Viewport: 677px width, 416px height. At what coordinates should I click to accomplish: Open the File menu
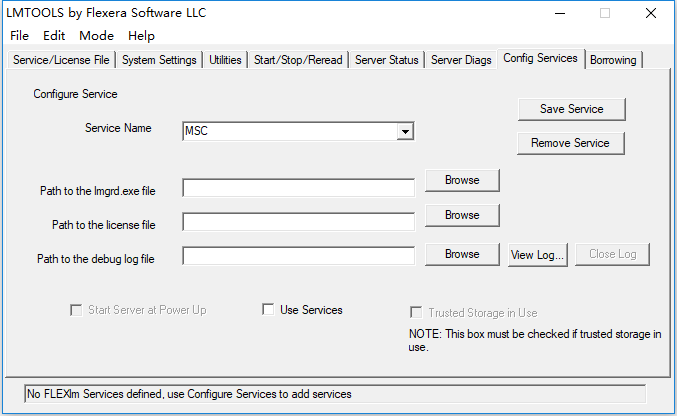tap(19, 35)
